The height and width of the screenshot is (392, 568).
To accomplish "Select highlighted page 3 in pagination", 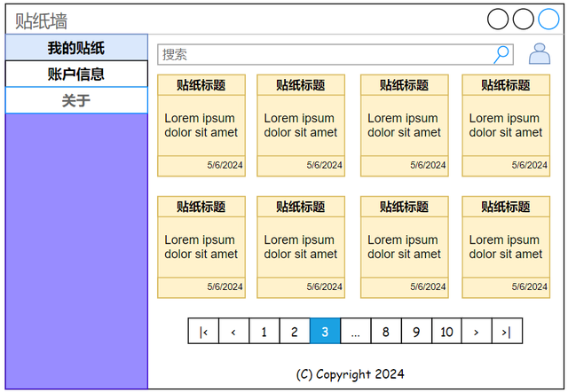I will tap(326, 331).
